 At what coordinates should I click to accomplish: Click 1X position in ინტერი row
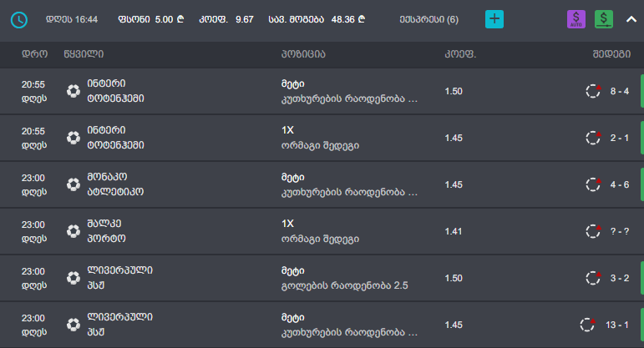tap(287, 130)
